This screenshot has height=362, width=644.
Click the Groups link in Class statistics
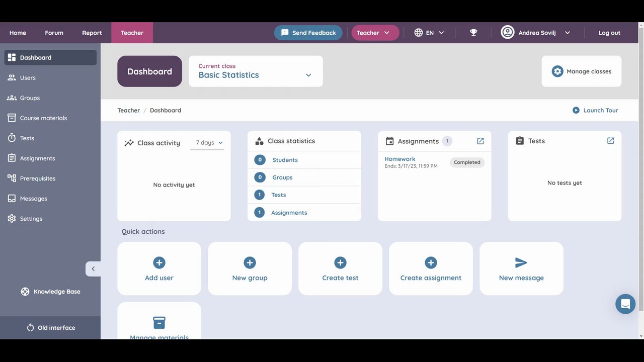click(282, 177)
